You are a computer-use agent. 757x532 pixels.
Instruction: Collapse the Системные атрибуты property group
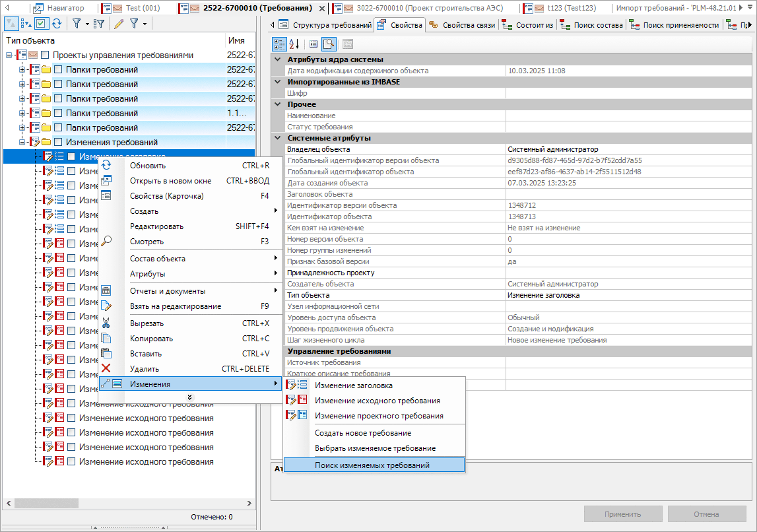(x=277, y=138)
